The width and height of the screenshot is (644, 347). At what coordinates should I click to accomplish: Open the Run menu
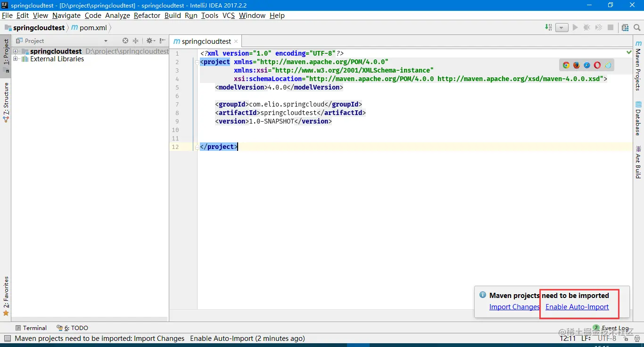[x=191, y=16]
